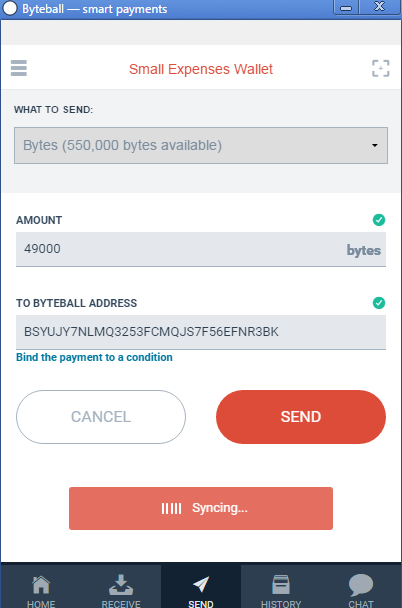The height and width of the screenshot is (608, 402).
Task: Open the Chat bubble tab
Action: [361, 585]
